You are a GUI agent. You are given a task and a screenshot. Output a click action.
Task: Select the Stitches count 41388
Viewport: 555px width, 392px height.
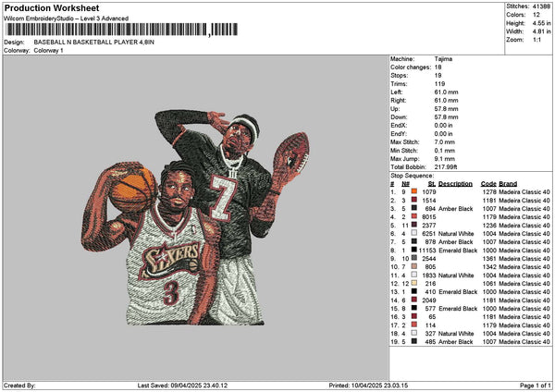pyautogui.click(x=541, y=6)
